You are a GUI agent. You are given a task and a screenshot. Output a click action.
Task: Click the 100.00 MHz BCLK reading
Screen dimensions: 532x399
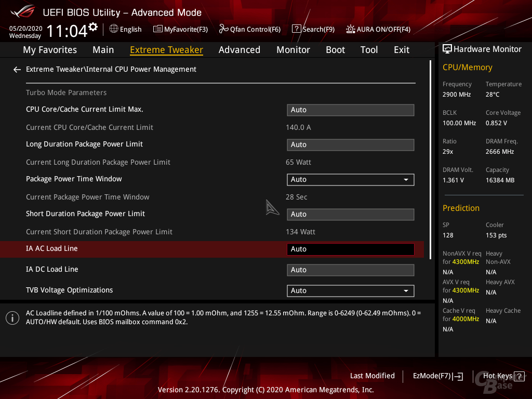coord(459,123)
